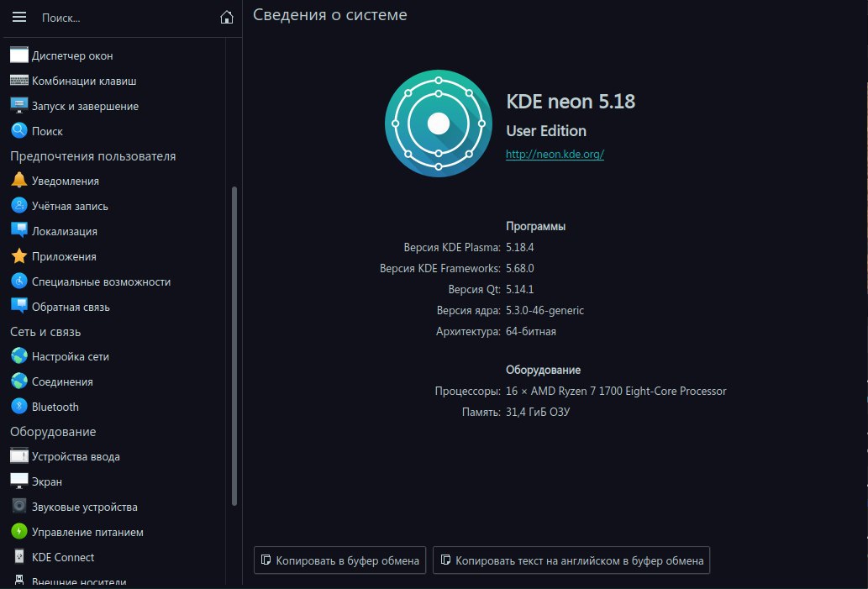Click the Приложения star icon
The width and height of the screenshot is (868, 589).
click(x=18, y=256)
